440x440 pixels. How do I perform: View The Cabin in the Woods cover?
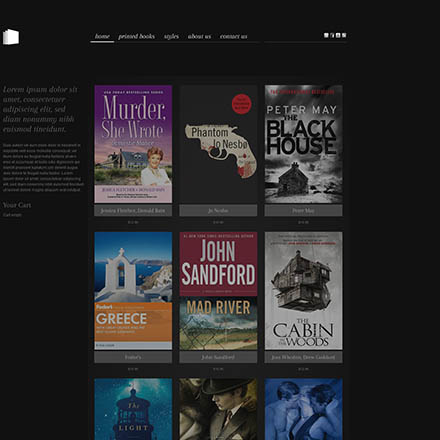coord(303,291)
